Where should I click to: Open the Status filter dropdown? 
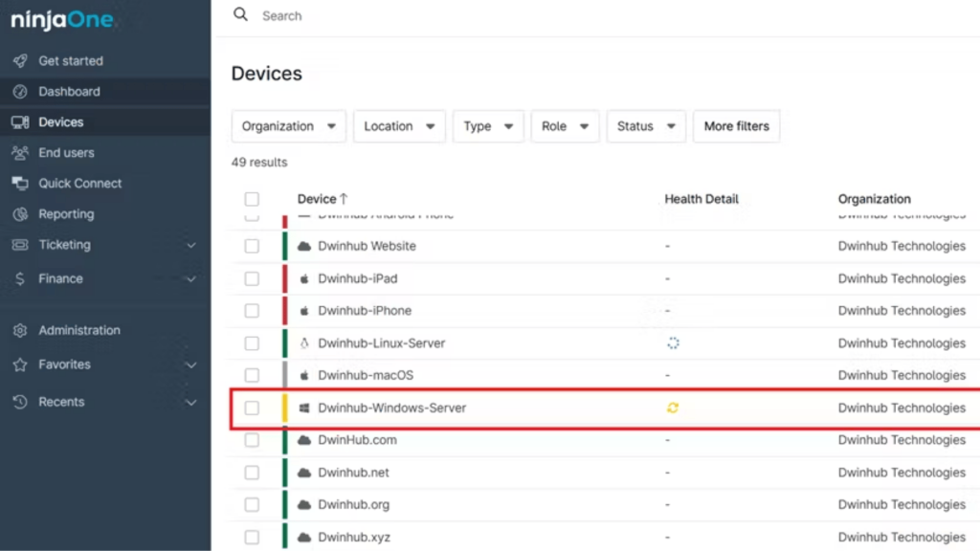pyautogui.click(x=646, y=125)
